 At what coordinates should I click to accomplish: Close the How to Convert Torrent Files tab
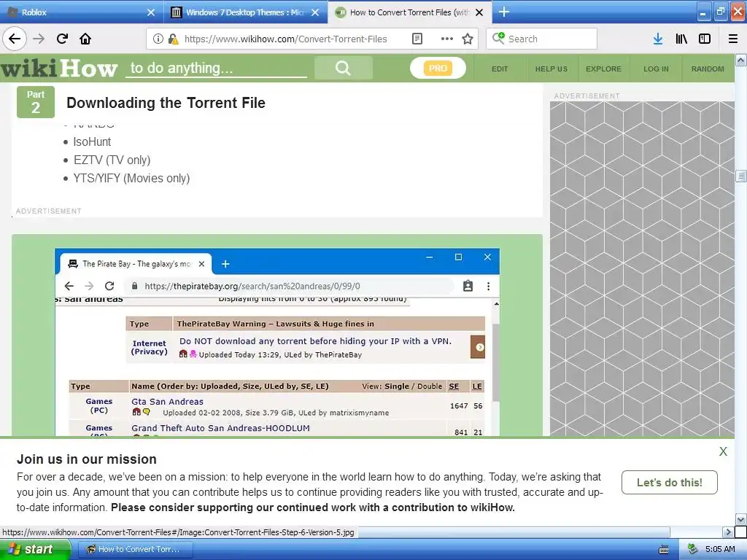(x=479, y=12)
